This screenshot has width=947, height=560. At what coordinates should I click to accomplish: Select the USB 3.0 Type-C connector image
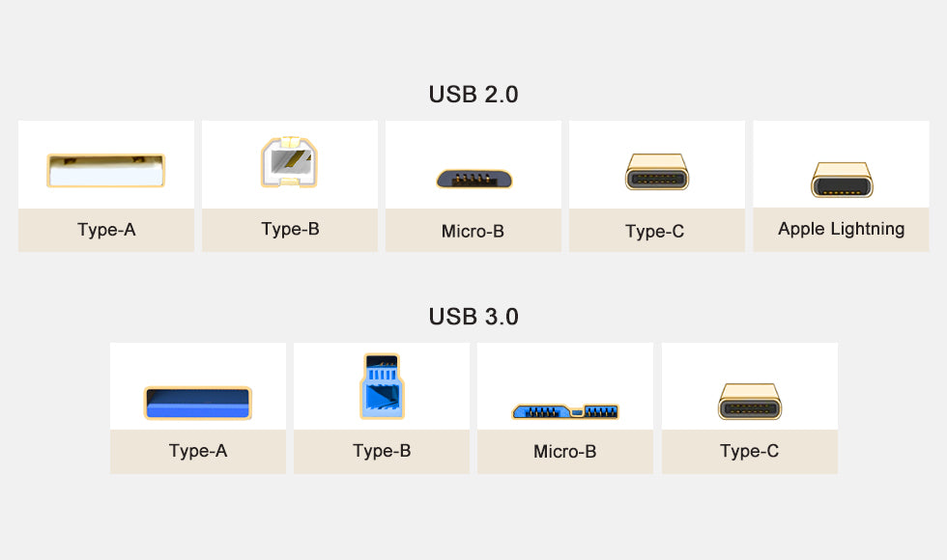(x=750, y=402)
